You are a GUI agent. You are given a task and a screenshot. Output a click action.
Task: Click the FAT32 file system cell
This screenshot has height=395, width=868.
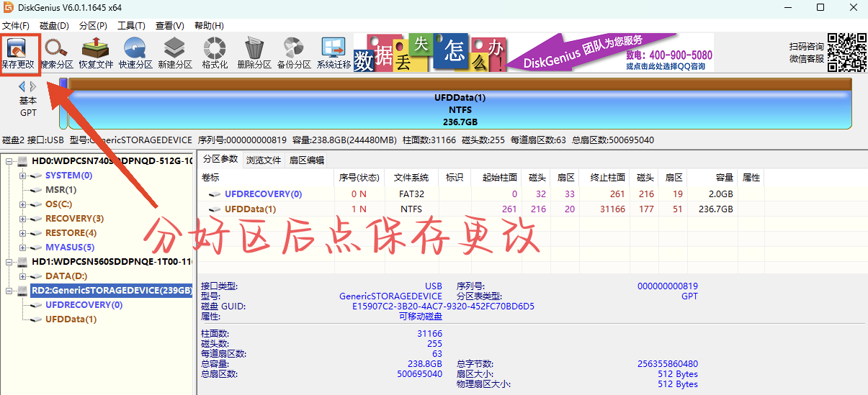pyautogui.click(x=411, y=194)
